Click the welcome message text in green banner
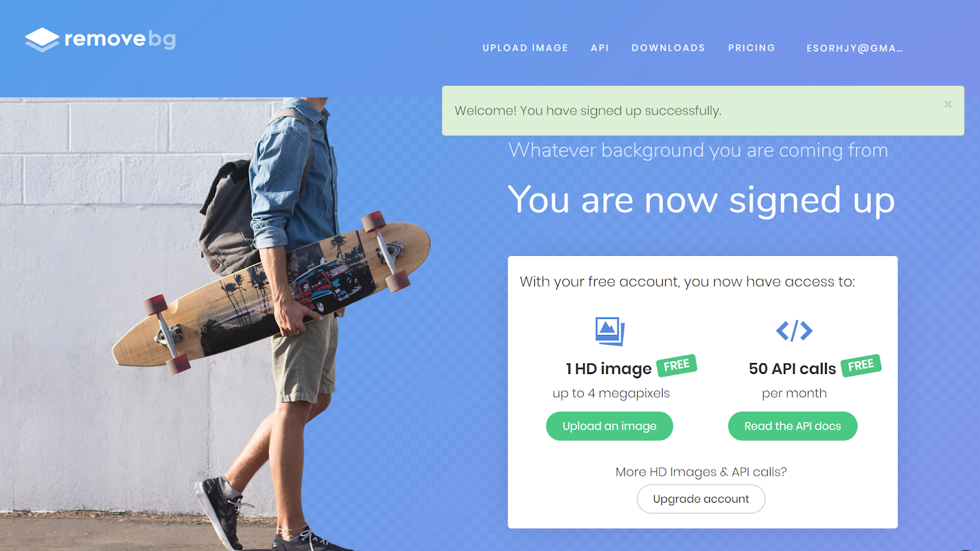 pyautogui.click(x=588, y=111)
